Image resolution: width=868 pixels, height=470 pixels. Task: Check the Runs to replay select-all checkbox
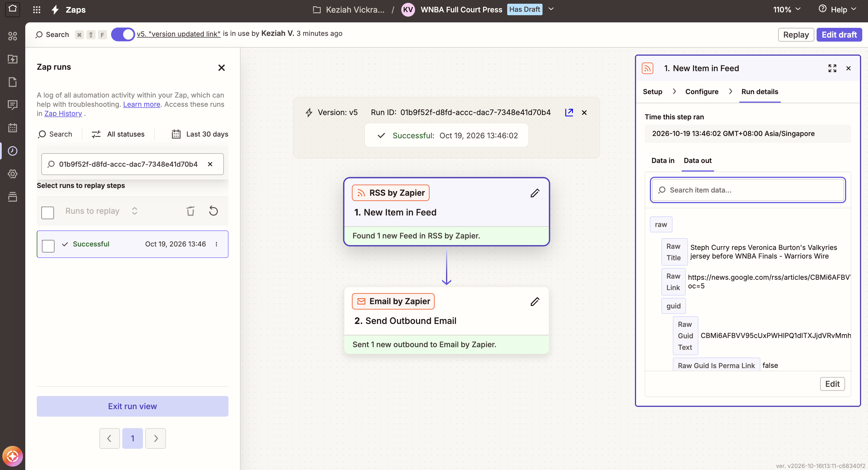(48, 213)
